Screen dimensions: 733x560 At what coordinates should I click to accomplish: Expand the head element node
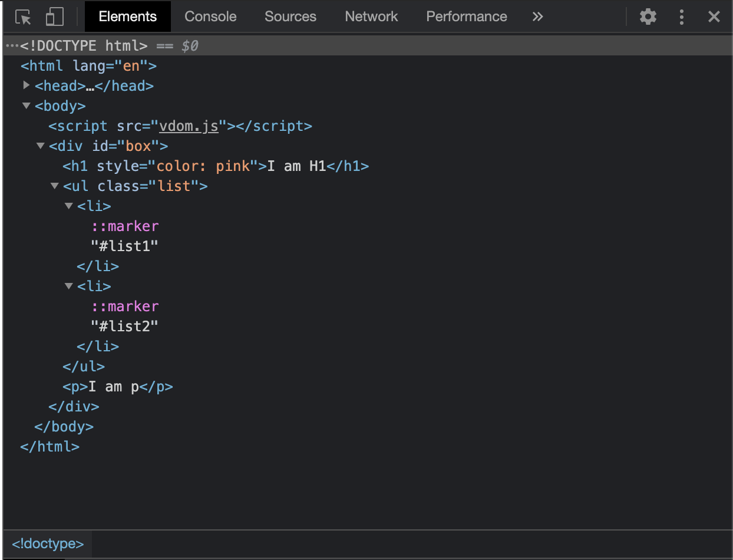pos(26,85)
